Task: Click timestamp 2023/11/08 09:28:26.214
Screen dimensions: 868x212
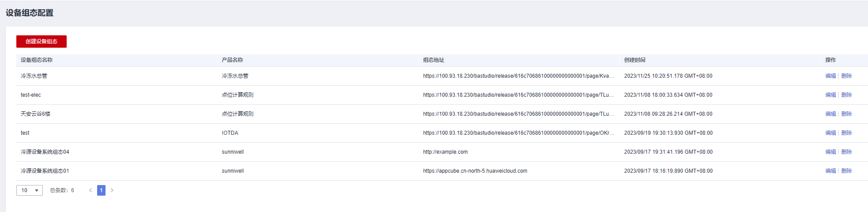Action: tap(668, 114)
